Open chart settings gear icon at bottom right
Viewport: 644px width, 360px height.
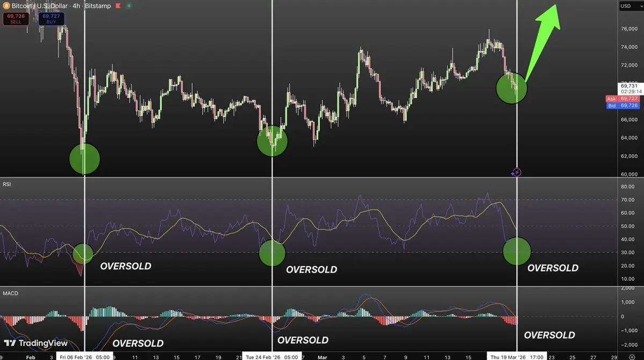click(633, 356)
